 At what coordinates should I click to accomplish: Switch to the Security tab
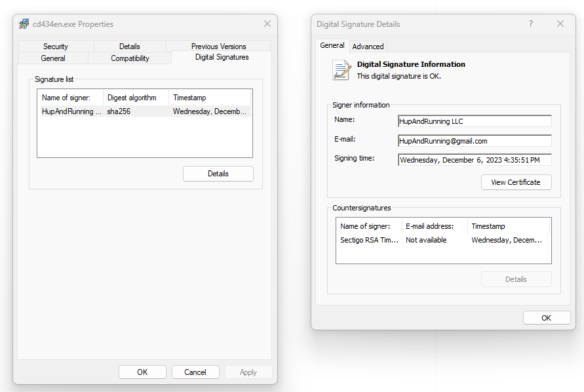pos(56,47)
